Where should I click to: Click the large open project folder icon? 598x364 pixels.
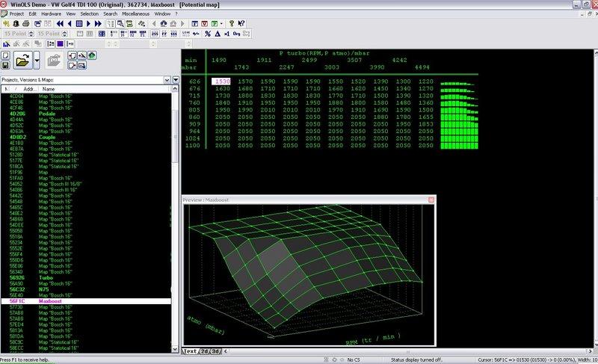click(22, 61)
